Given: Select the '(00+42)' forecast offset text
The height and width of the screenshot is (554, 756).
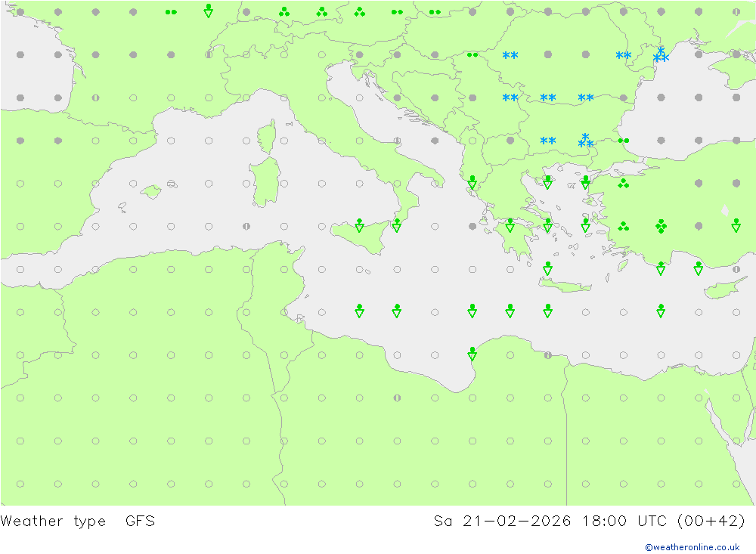Looking at the screenshot, I should [x=711, y=522].
